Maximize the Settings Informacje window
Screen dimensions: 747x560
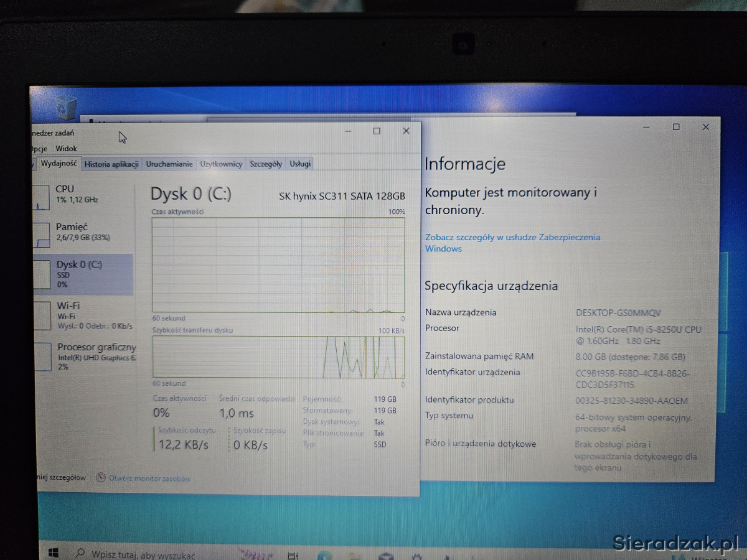coord(676,127)
